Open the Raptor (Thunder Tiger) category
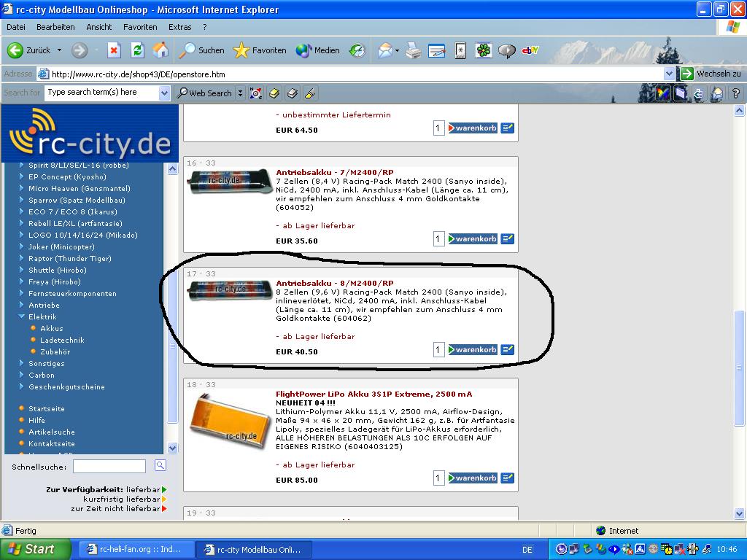This screenshot has height=560, width=747. [69, 258]
